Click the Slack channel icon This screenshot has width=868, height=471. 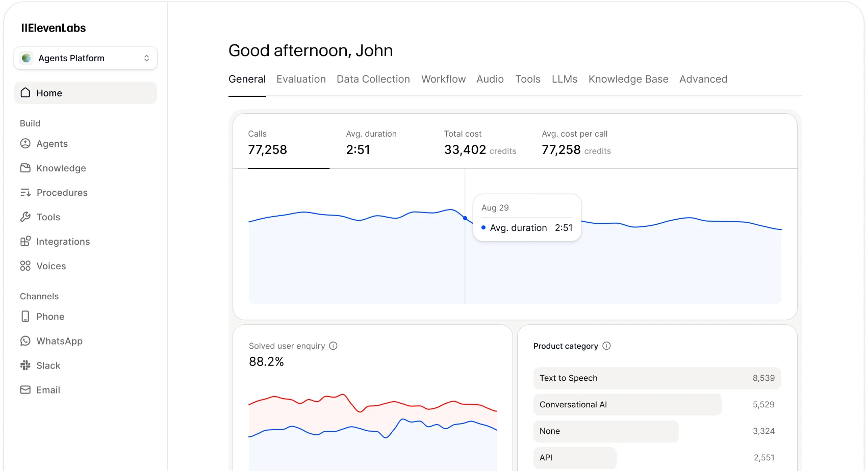point(25,365)
